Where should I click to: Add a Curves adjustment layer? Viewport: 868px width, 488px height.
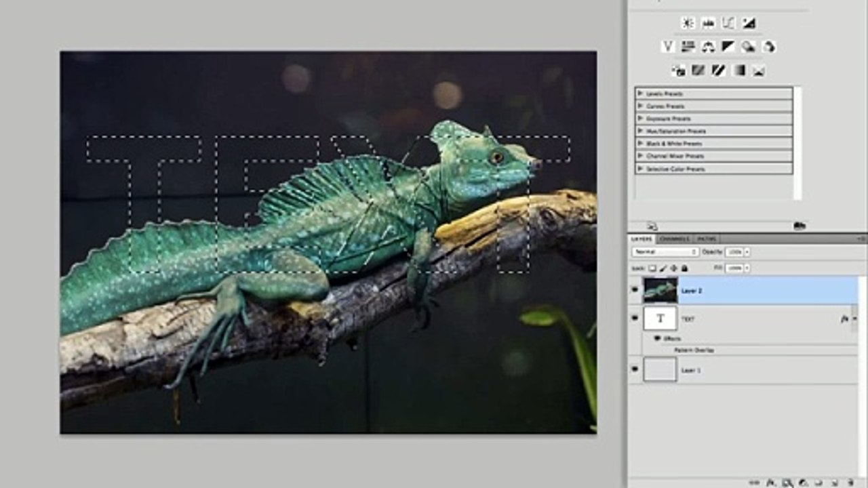(728, 23)
